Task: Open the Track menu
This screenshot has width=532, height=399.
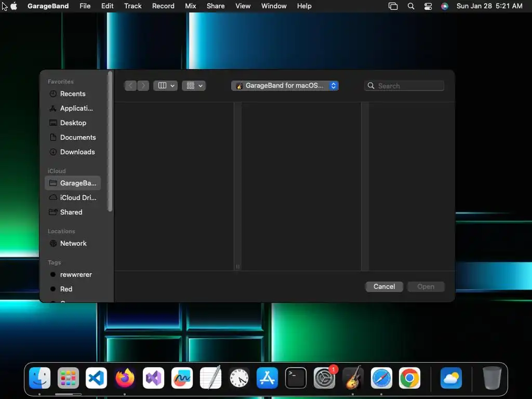Action: (x=132, y=6)
